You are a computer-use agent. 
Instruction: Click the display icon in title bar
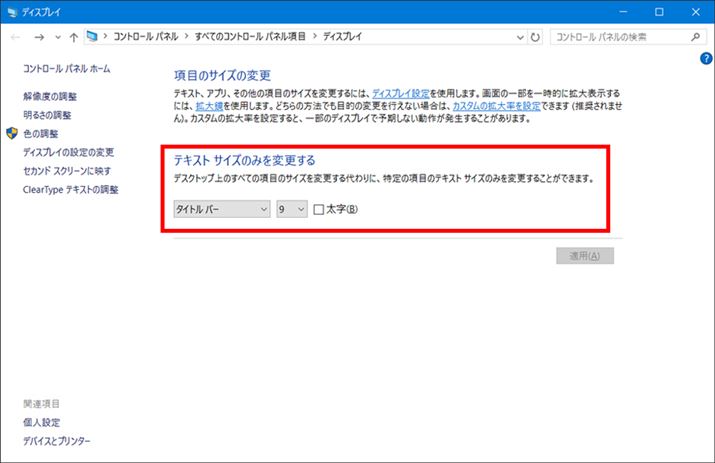coord(12,12)
